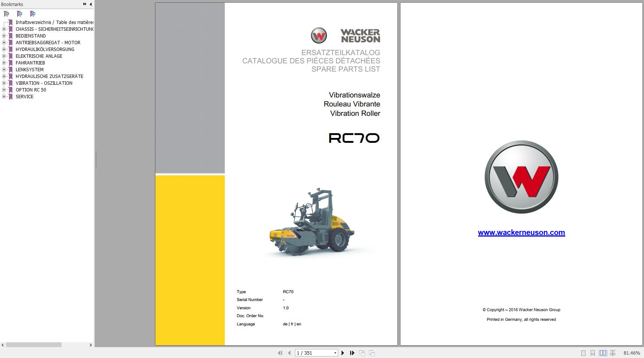Switch to continuous page view

[593, 353]
